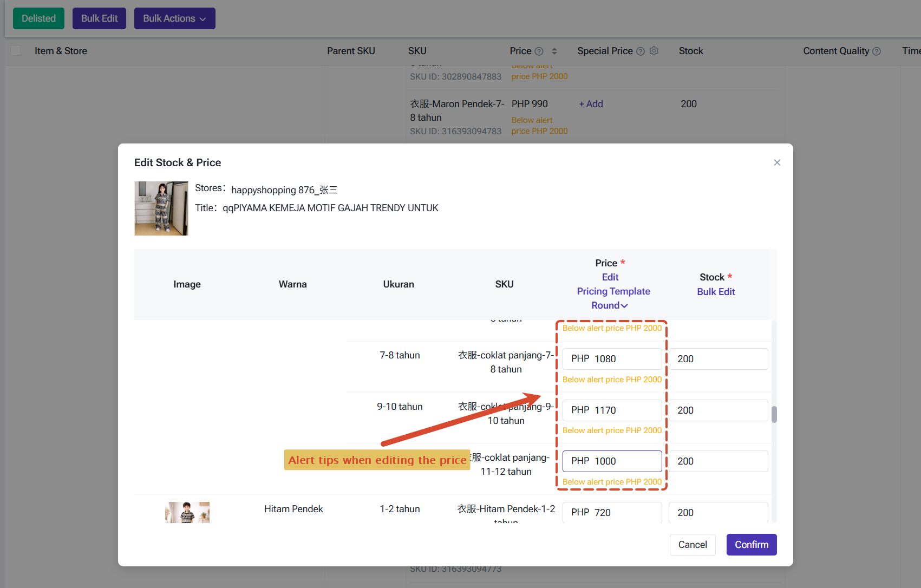Click the 7-8 tahun size cell
This screenshot has width=921, height=588.
(x=400, y=355)
